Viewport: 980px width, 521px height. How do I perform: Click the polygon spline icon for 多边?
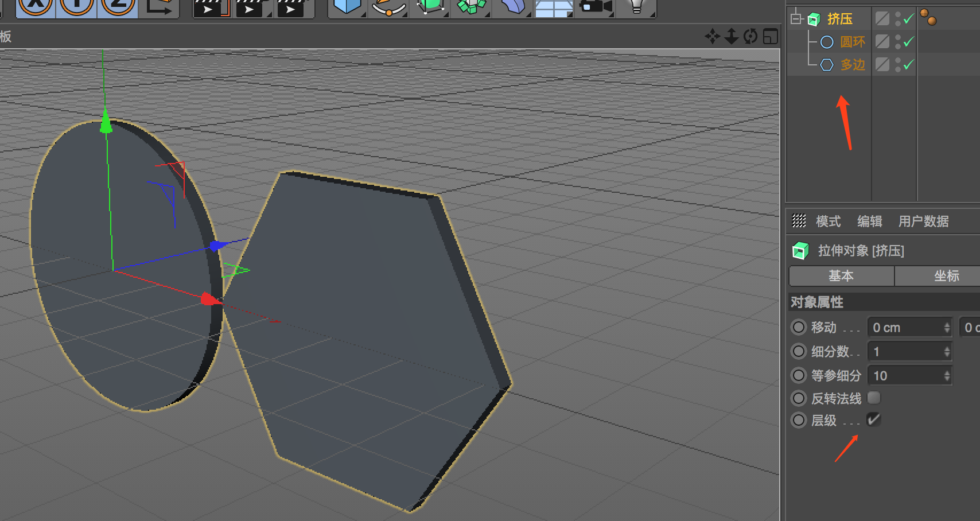tap(827, 65)
